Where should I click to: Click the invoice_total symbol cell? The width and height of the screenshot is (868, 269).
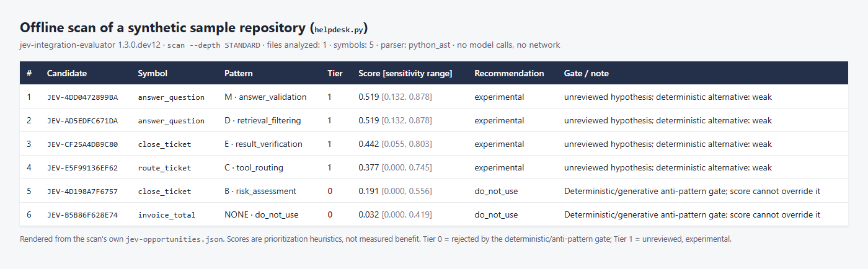(167, 215)
